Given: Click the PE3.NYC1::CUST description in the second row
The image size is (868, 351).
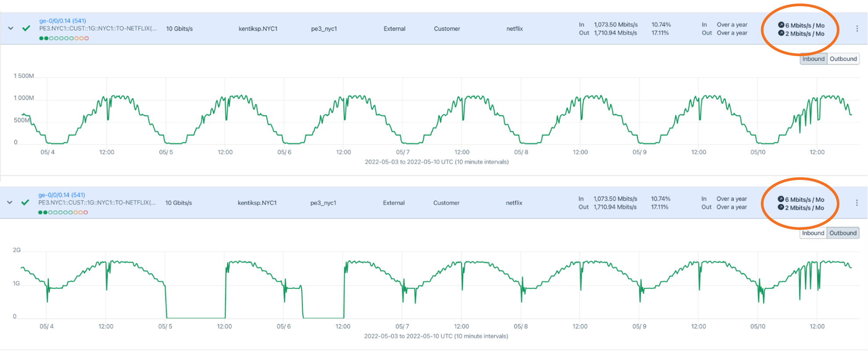Looking at the screenshot, I should [x=97, y=203].
